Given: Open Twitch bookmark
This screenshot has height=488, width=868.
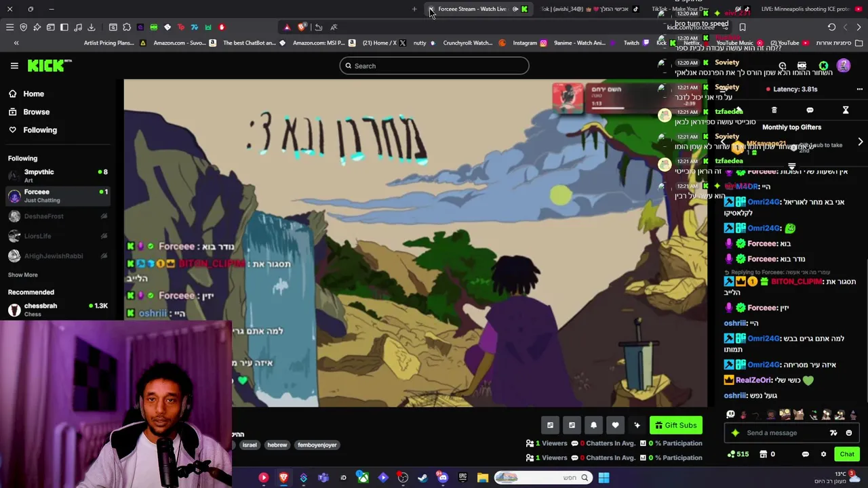Looking at the screenshot, I should 636,43.
